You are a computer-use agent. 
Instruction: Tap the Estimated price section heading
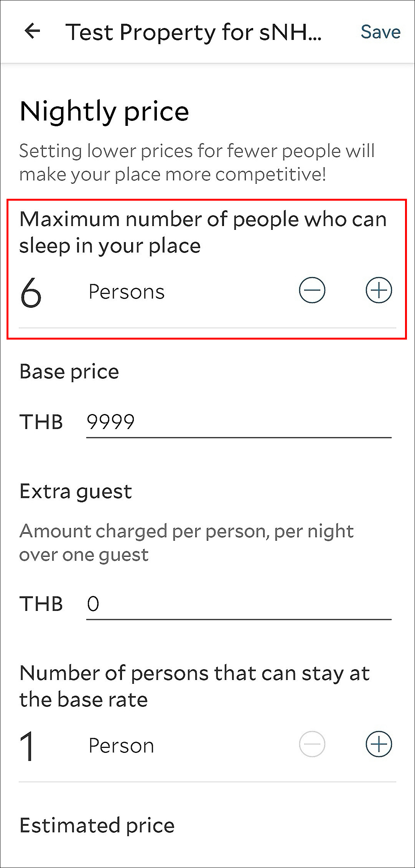97,825
